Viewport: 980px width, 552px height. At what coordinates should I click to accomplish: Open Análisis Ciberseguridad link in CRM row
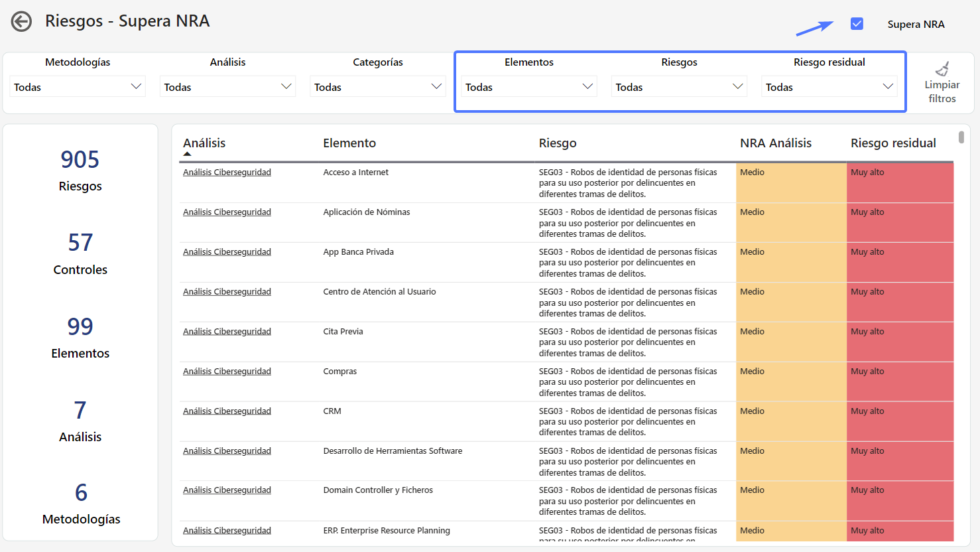point(227,411)
